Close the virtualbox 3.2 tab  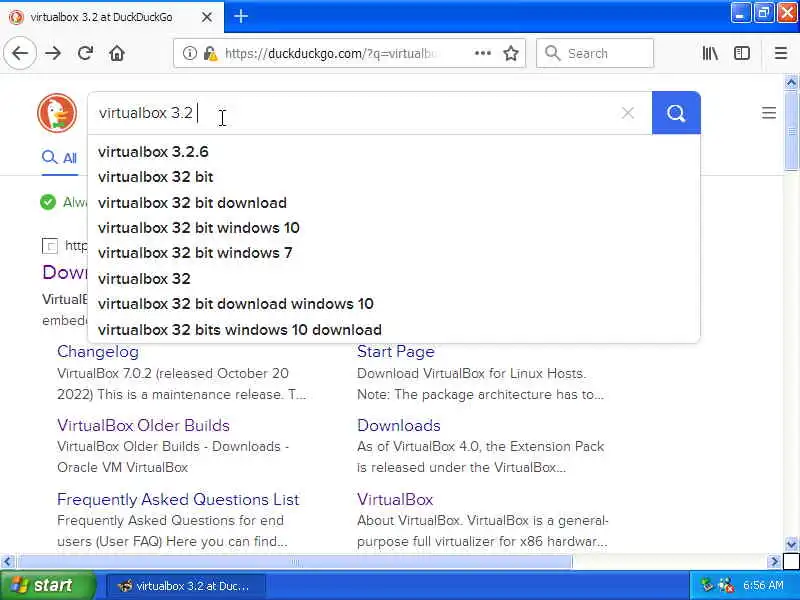coord(207,17)
